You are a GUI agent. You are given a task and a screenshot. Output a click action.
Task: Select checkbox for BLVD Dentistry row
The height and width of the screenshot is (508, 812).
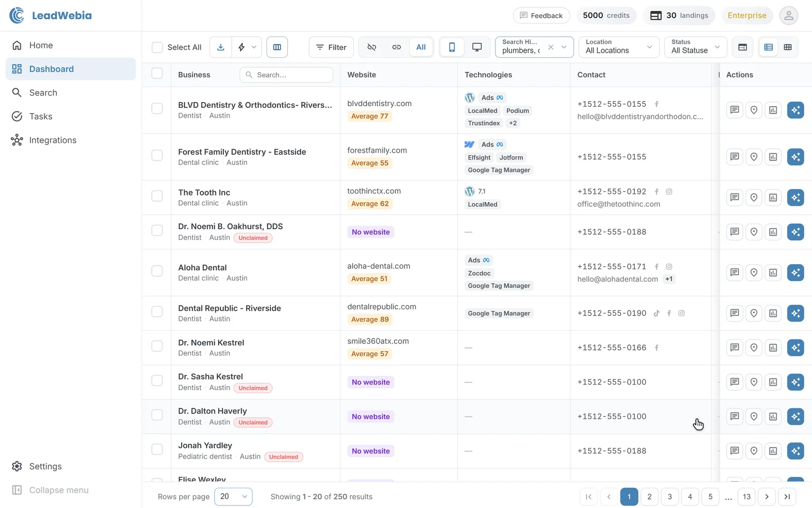pos(157,108)
